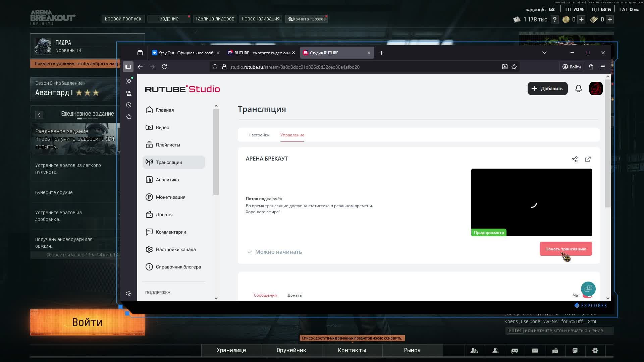This screenshot has height=362, width=644.
Task: Click the browser sidebar history clock icon
Action: (129, 105)
